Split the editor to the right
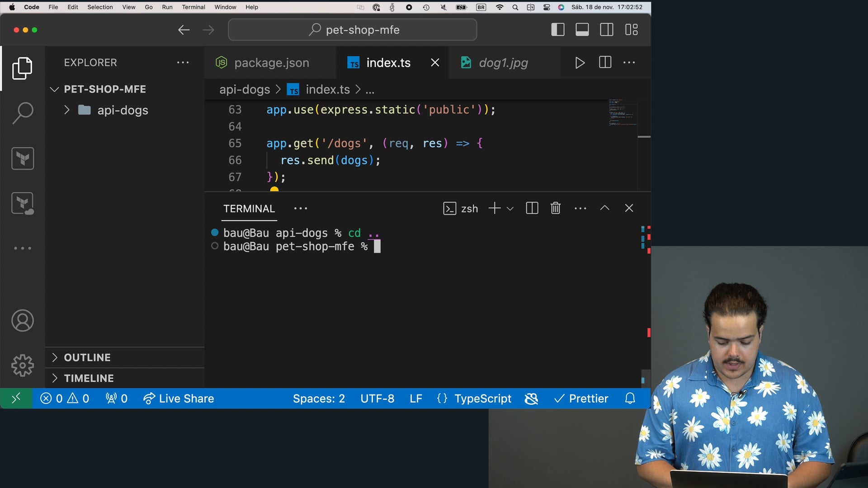Viewport: 868px width, 488px height. point(605,63)
